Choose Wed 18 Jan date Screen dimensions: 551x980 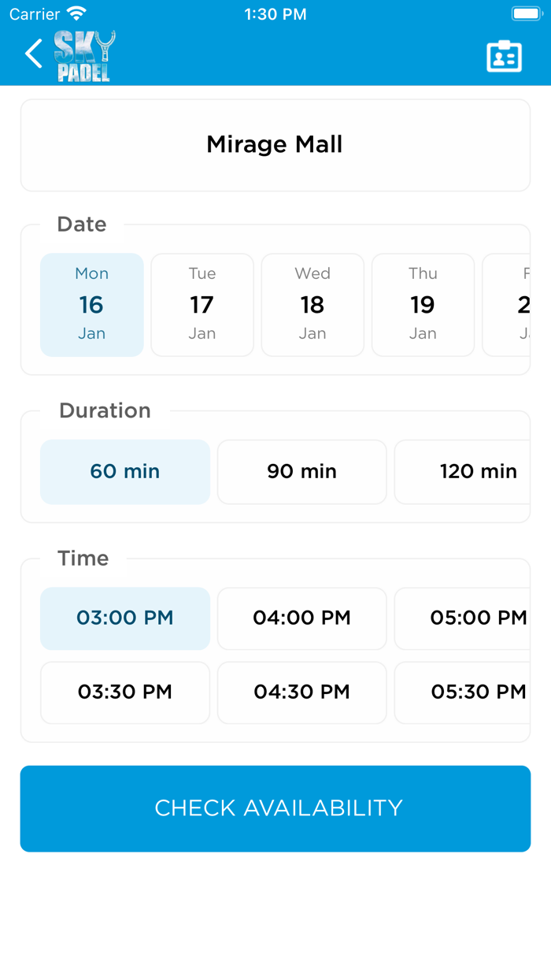(x=312, y=305)
